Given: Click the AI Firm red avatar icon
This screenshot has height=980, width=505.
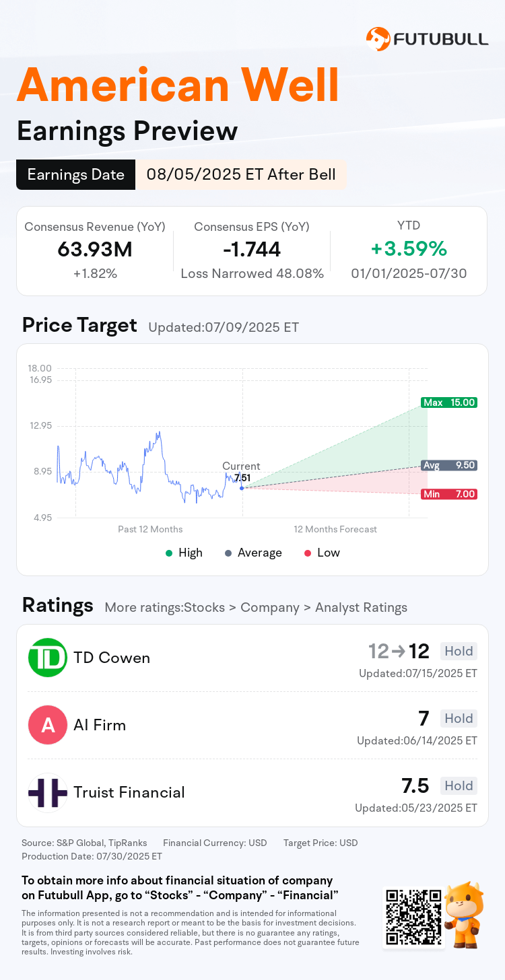Looking at the screenshot, I should 48,725.
